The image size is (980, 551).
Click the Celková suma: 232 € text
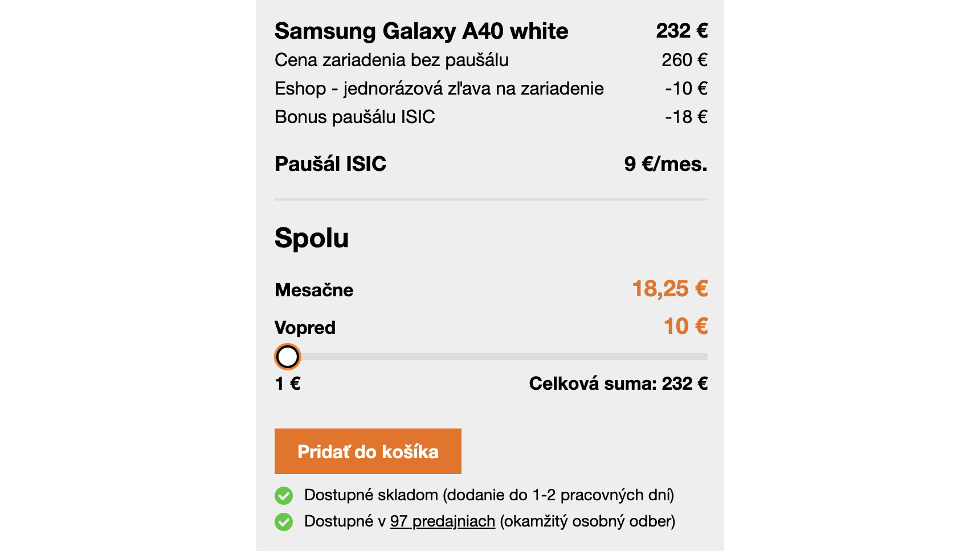point(618,383)
